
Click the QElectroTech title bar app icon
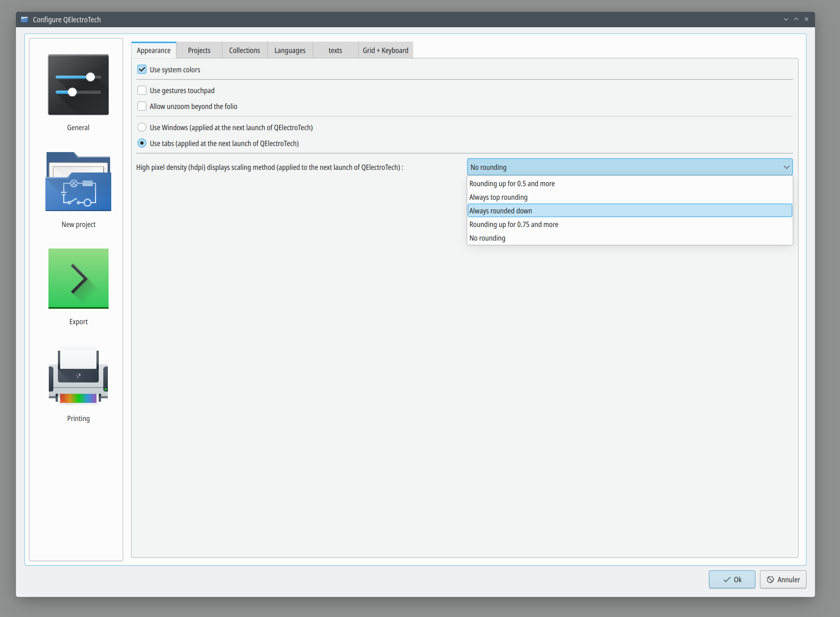(25, 20)
